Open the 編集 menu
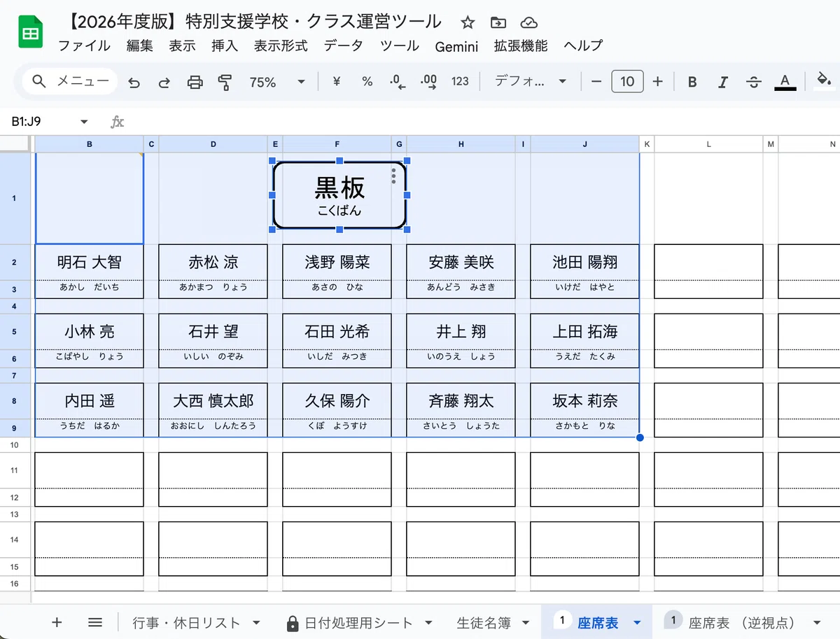Image resolution: width=840 pixels, height=639 pixels. (139, 46)
